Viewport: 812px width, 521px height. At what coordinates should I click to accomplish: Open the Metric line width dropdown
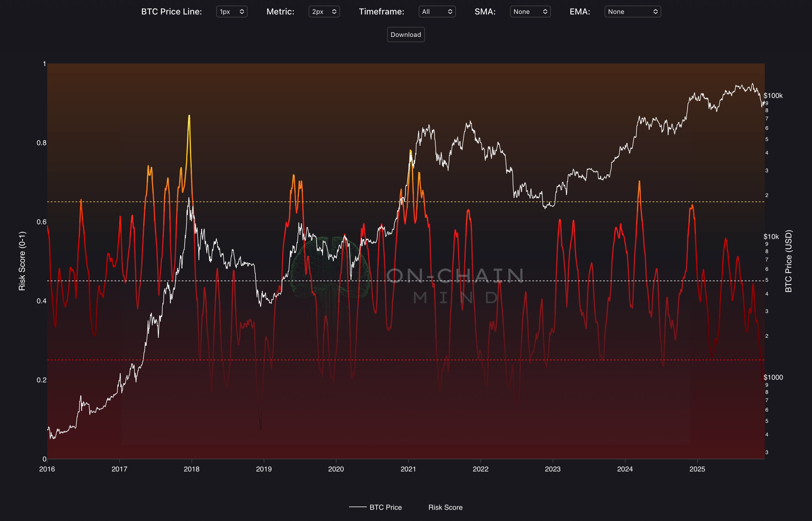(x=324, y=12)
